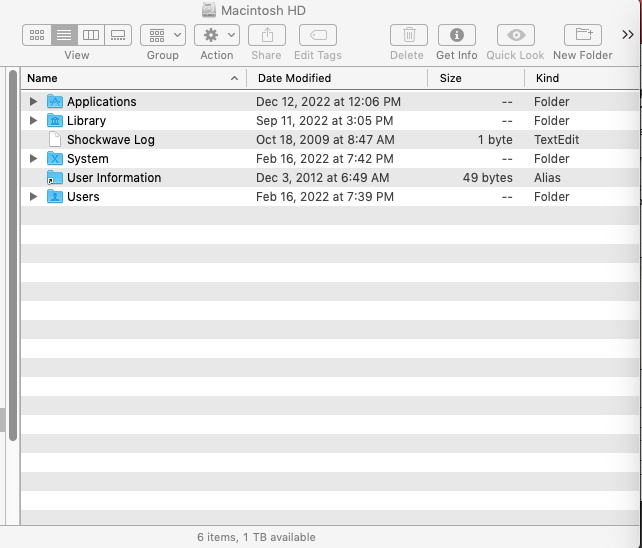
Task: Open the Group dropdown
Action: tap(163, 35)
